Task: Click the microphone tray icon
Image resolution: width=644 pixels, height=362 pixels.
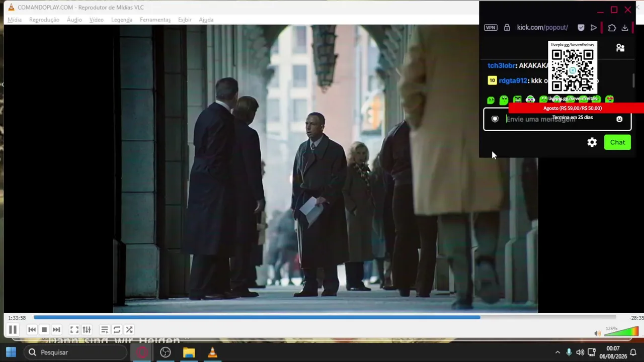Action: [x=569, y=352]
